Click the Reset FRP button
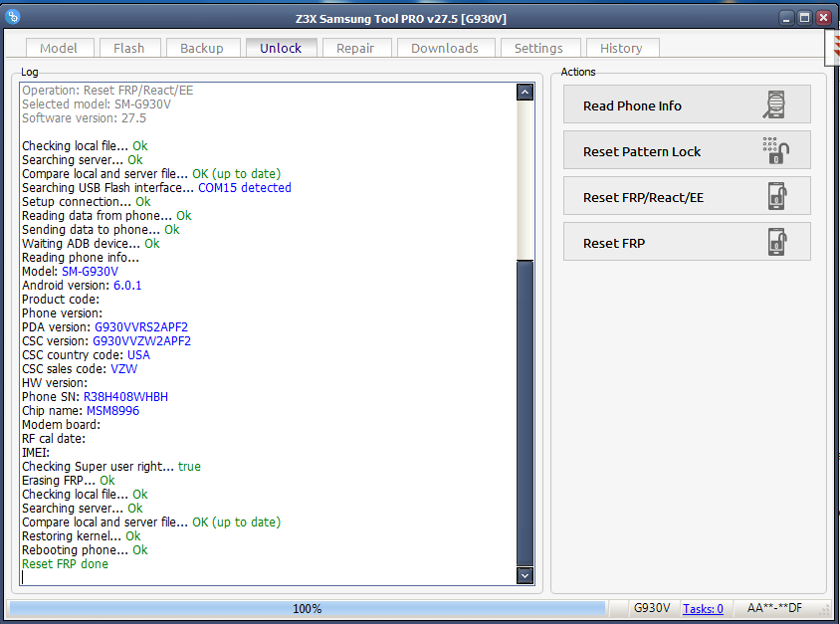Screen dimensions: 840x624 [687, 242]
